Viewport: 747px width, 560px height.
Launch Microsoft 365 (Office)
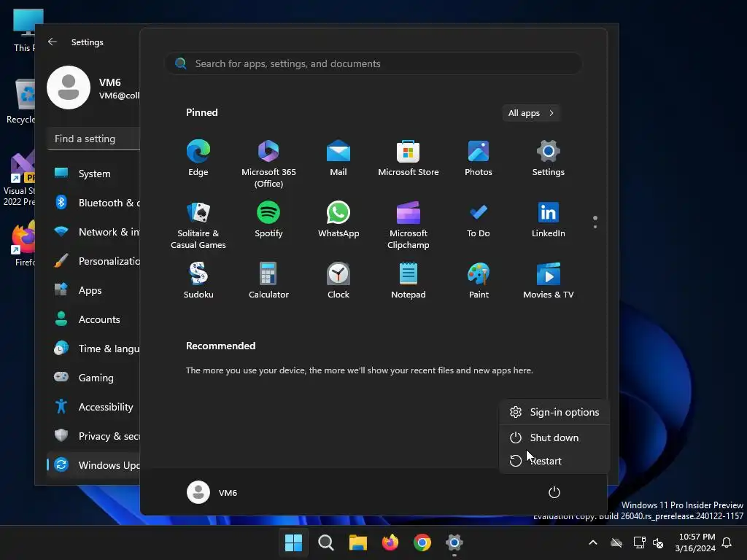pyautogui.click(x=268, y=164)
